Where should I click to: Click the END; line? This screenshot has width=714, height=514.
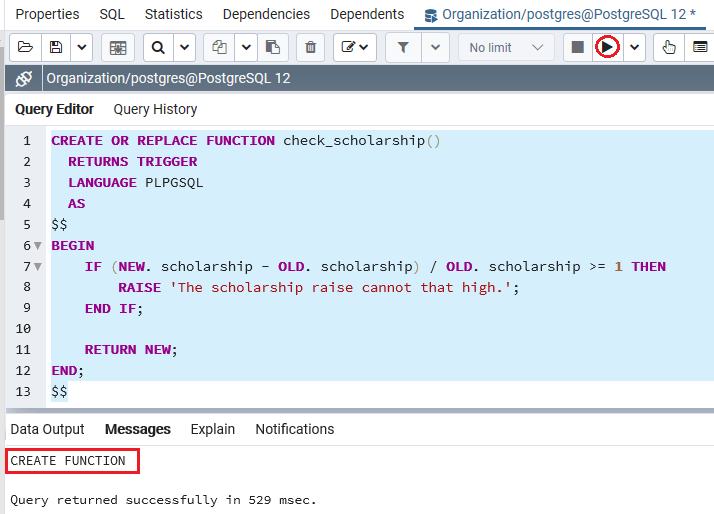pyautogui.click(x=67, y=371)
